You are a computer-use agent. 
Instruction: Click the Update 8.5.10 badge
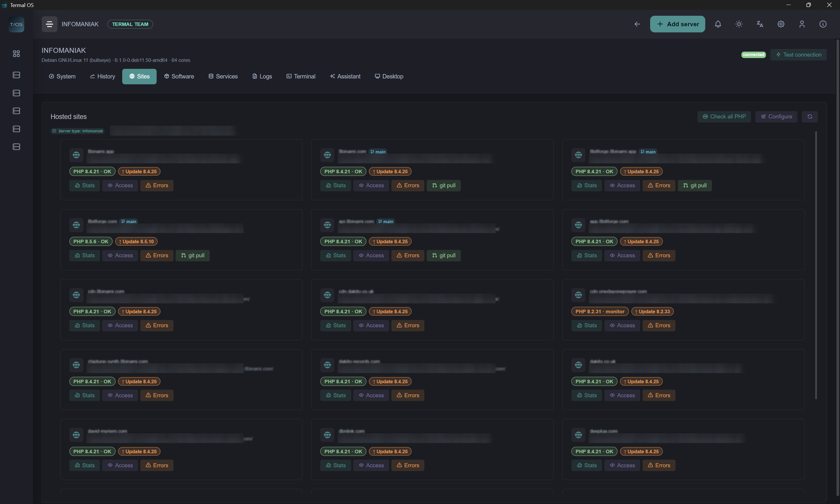tap(136, 241)
